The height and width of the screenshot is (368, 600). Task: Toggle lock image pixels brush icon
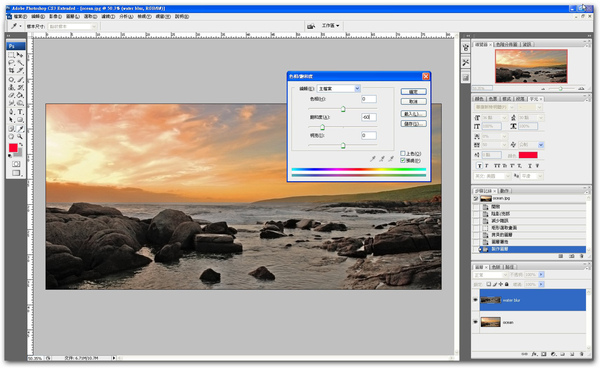(495, 284)
